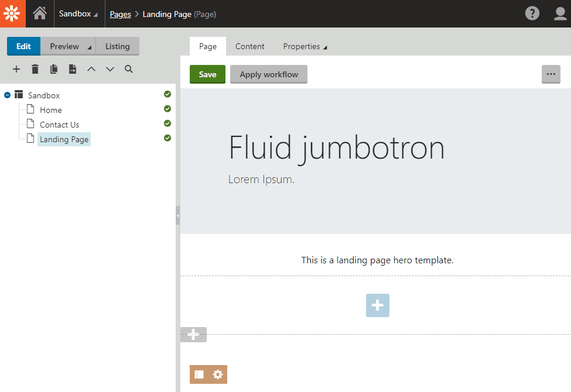Open the help question mark icon
Screen dimensions: 571x392
(532, 13)
